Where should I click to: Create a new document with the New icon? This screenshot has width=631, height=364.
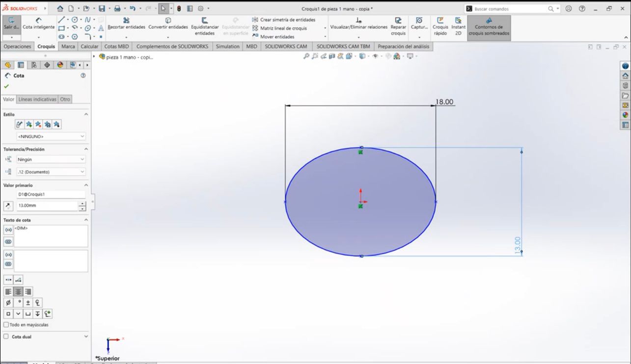pos(71,9)
